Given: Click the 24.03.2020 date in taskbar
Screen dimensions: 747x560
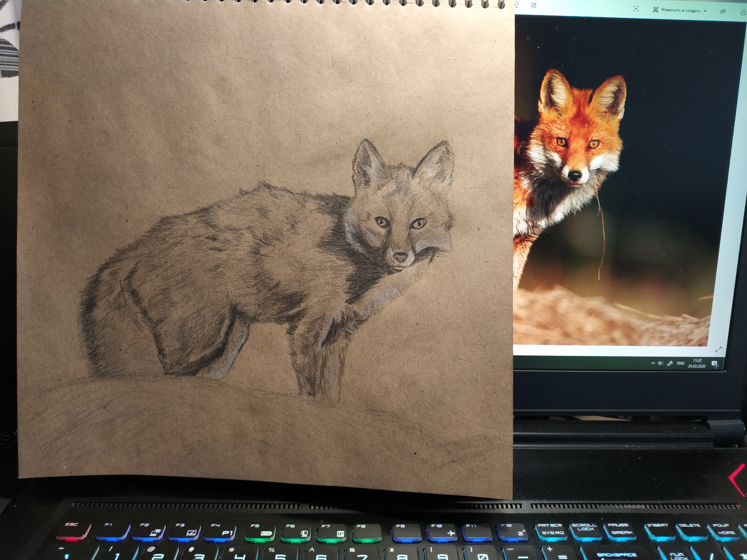Looking at the screenshot, I should pos(697,366).
